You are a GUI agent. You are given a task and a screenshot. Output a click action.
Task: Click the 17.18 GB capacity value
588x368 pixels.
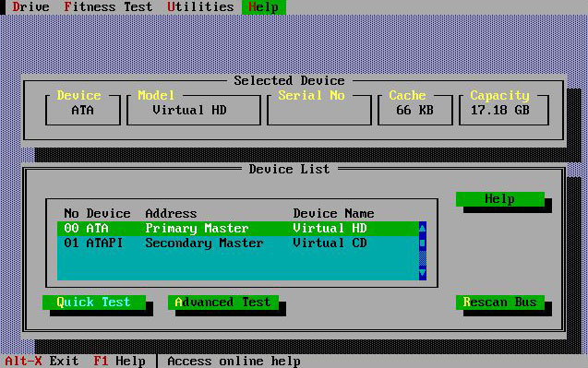500,110
